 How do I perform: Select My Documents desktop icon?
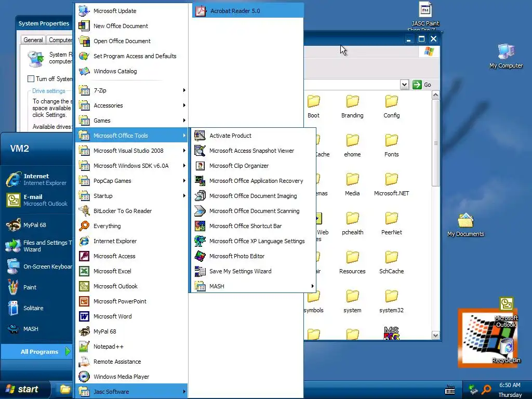pyautogui.click(x=465, y=225)
